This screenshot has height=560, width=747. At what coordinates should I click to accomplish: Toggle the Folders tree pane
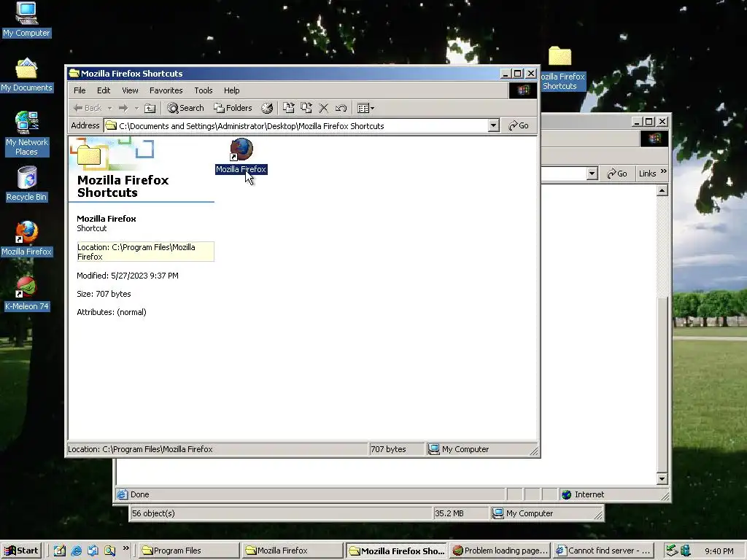pos(233,108)
